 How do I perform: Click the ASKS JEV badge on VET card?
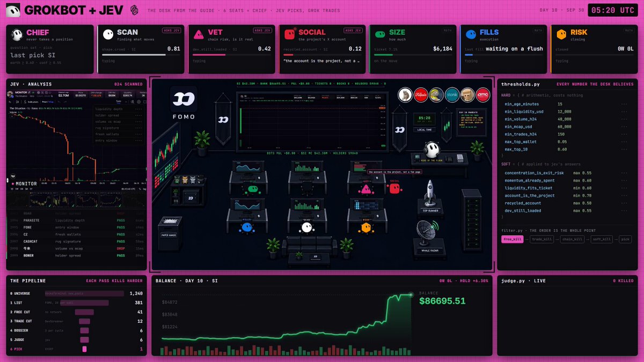pos(262,31)
